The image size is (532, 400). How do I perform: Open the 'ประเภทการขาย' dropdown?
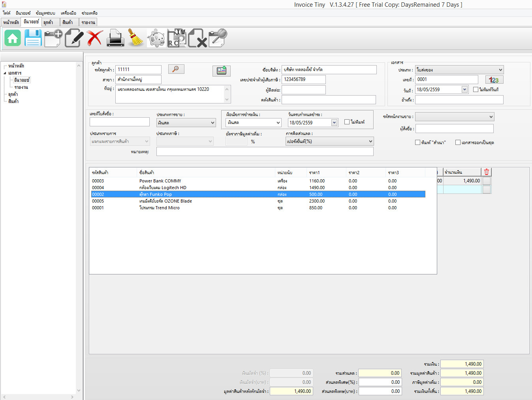[x=186, y=123]
